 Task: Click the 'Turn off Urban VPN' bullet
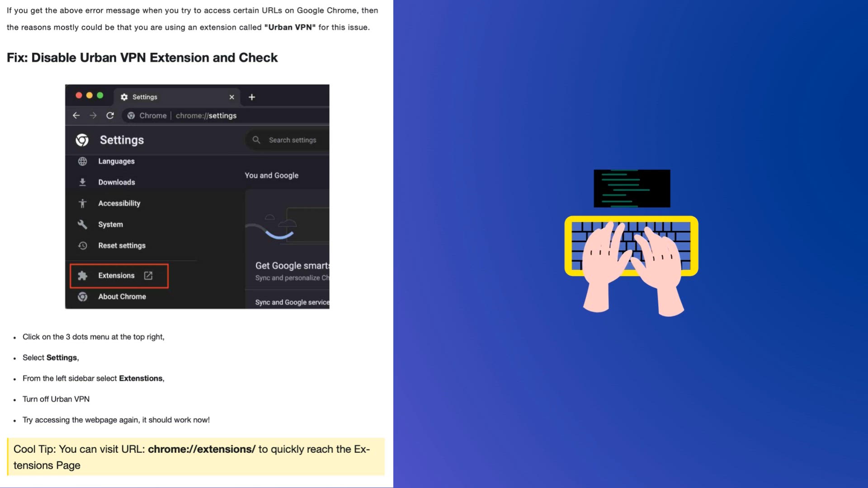click(x=56, y=399)
